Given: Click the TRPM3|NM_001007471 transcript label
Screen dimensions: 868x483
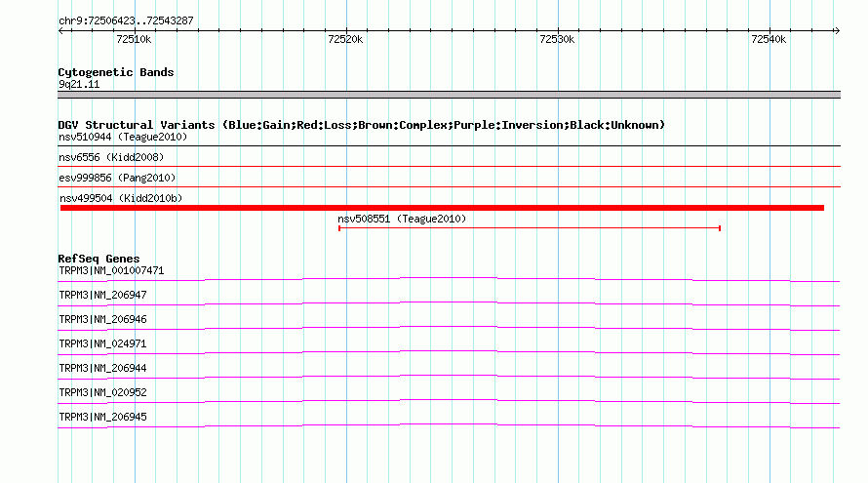Looking at the screenshot, I should click(111, 271).
